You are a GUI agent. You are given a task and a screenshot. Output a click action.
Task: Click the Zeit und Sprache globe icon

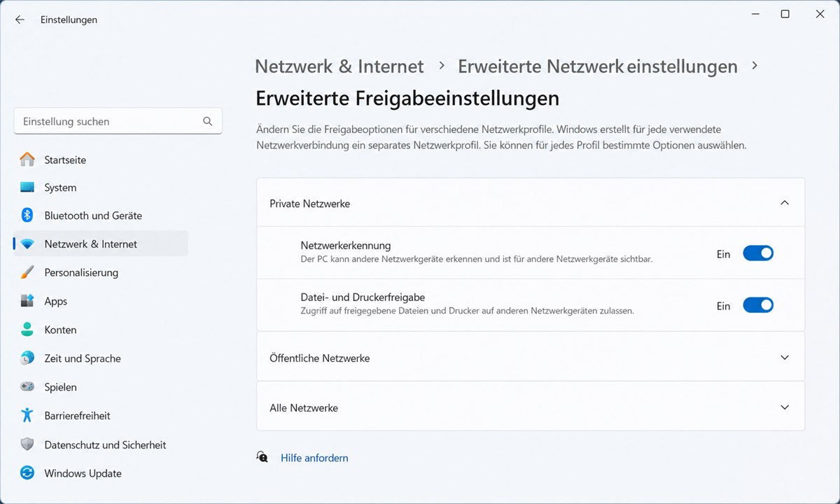click(x=27, y=358)
